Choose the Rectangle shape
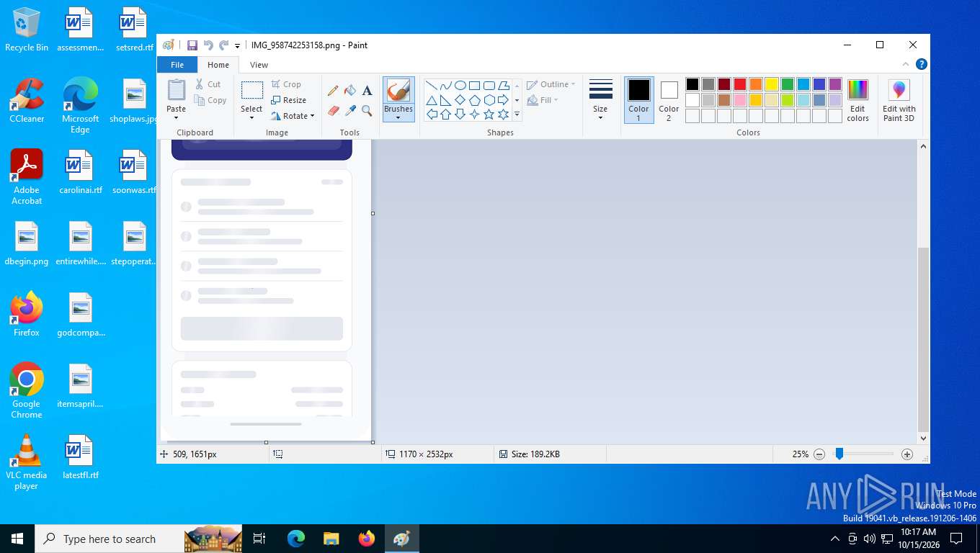 point(475,86)
